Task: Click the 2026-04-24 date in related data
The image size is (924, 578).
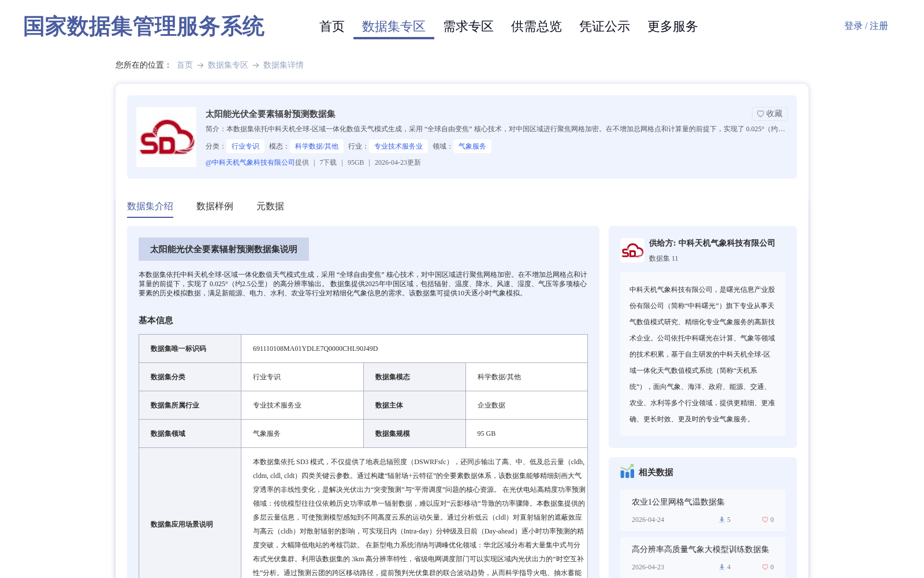Action: [648, 520]
